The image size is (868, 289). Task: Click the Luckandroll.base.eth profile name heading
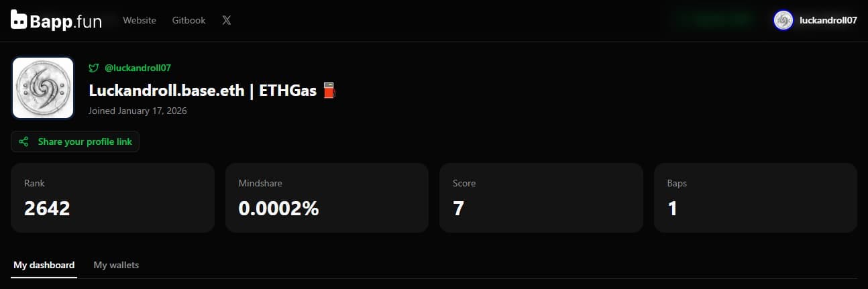202,91
